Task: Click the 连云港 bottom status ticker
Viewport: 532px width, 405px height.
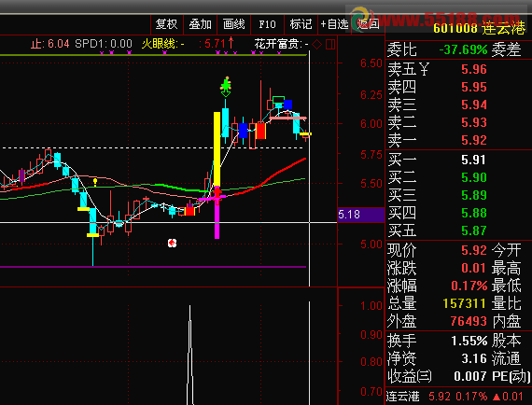Action: tap(402, 397)
